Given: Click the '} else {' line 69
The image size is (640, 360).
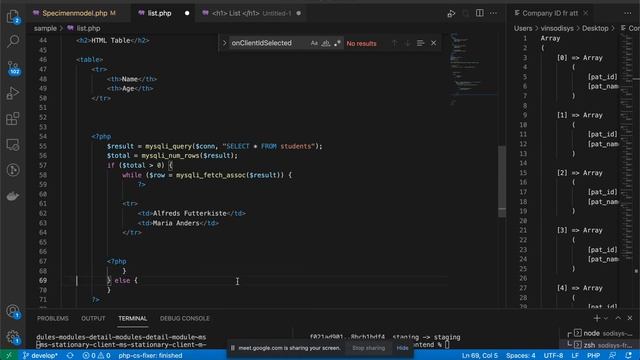Looking at the screenshot, I should [x=122, y=281].
